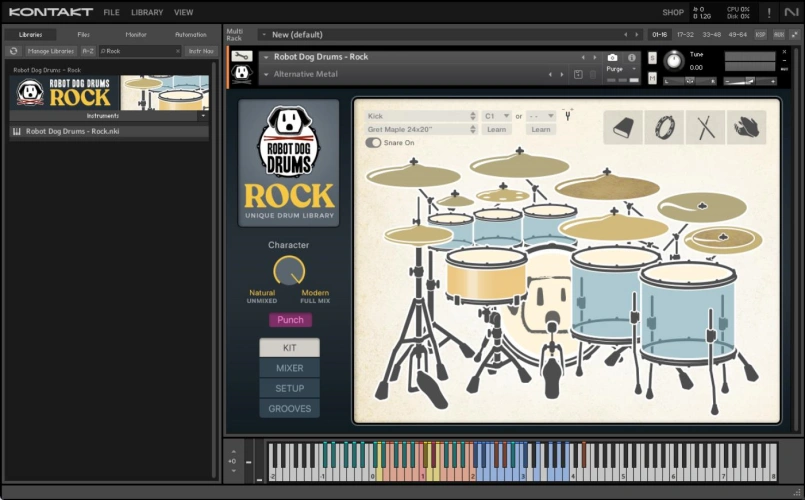This screenshot has height=500, width=805.
Task: Solo the instrument with S button
Action: click(x=652, y=58)
